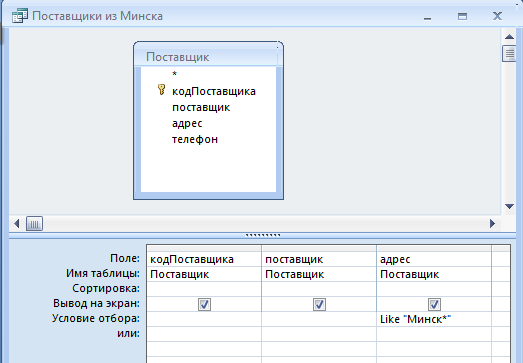
Task: Click the pane splitter dotted handle
Action: tap(263, 235)
